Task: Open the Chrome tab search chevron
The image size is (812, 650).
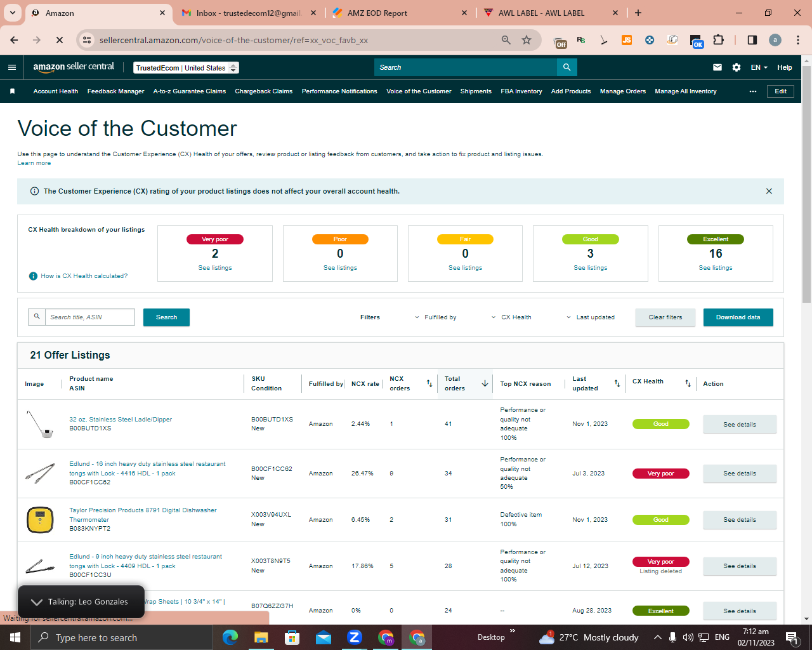Action: pos(13,13)
